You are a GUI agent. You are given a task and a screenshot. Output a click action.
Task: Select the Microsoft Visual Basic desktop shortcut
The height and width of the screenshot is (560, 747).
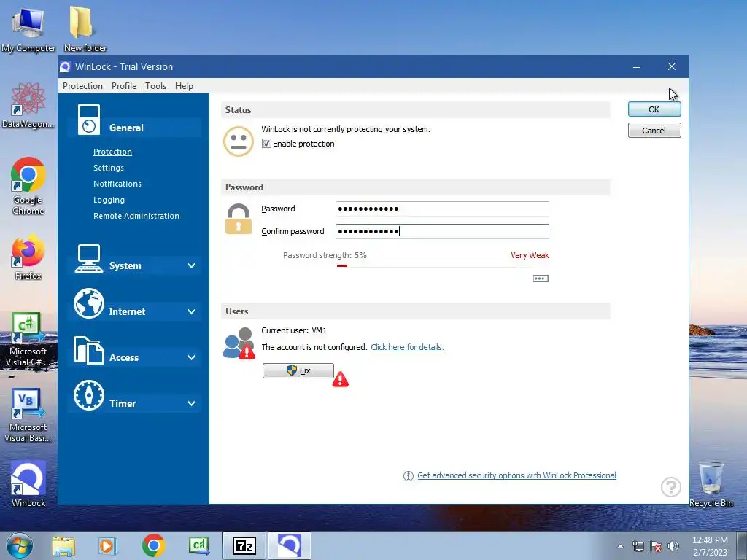pos(28,415)
